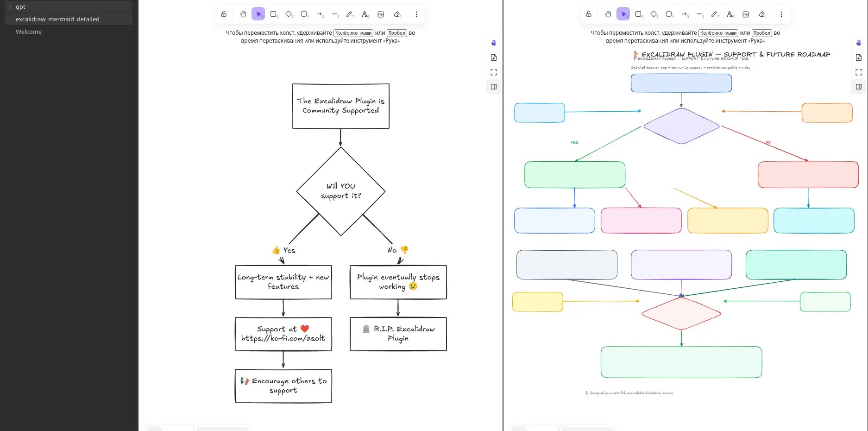Open the Welcome note in file list
This screenshot has width=868, height=431.
(69, 32)
